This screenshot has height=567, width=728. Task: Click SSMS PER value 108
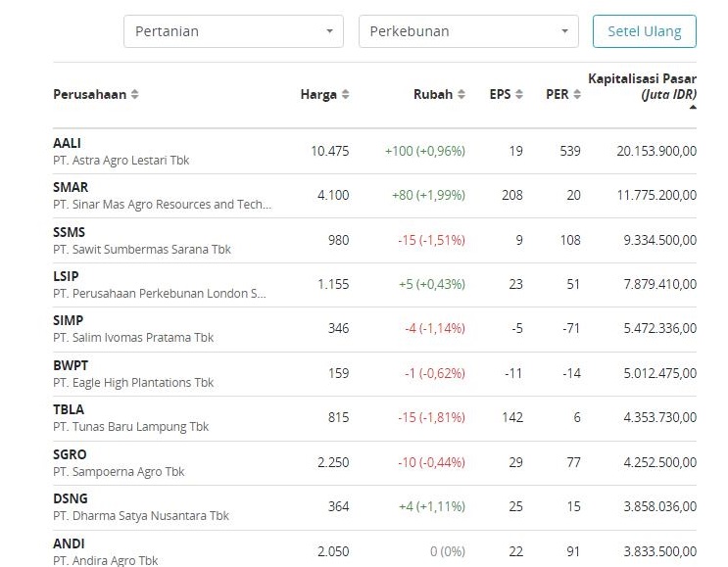pos(570,240)
